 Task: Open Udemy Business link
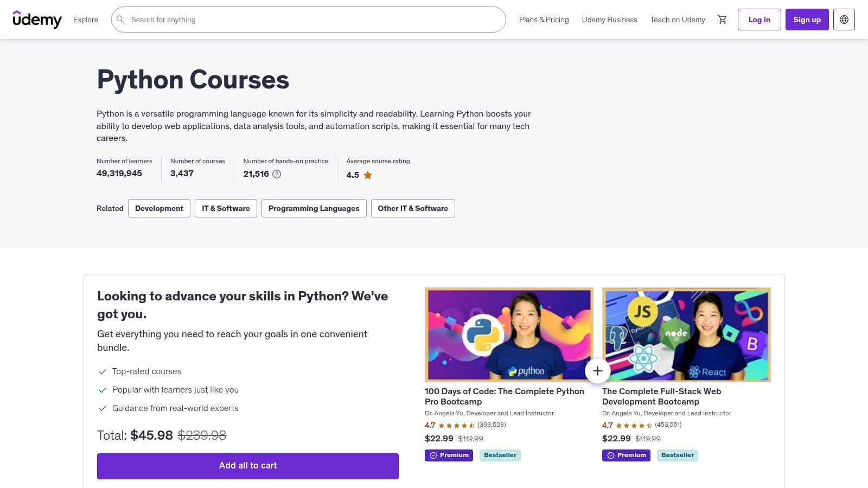609,20
